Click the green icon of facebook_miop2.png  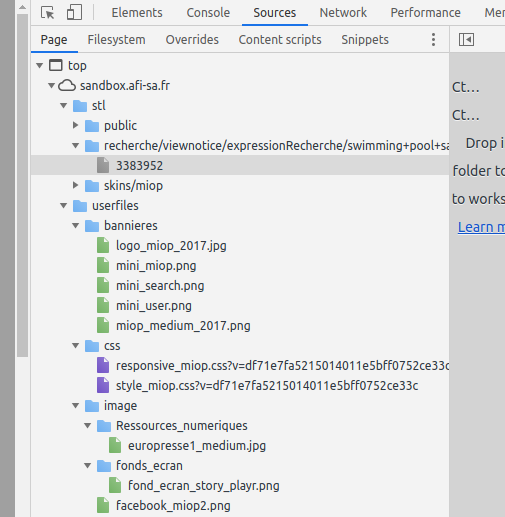coord(103,506)
